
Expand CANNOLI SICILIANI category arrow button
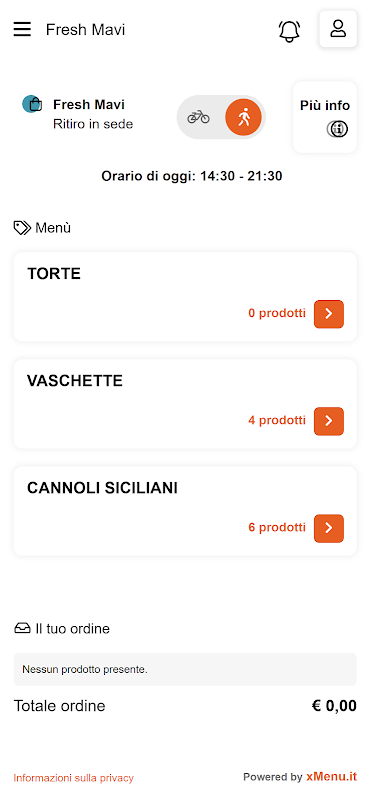tap(329, 528)
